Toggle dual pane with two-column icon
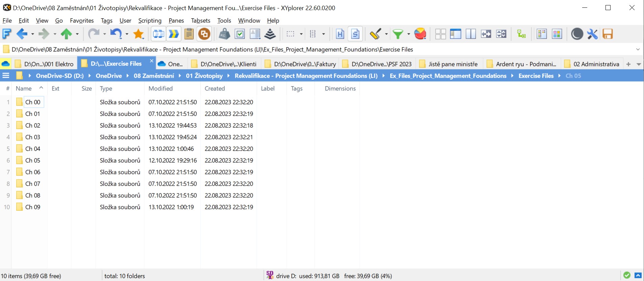Viewport: 644px width, 281px height. coord(471,34)
